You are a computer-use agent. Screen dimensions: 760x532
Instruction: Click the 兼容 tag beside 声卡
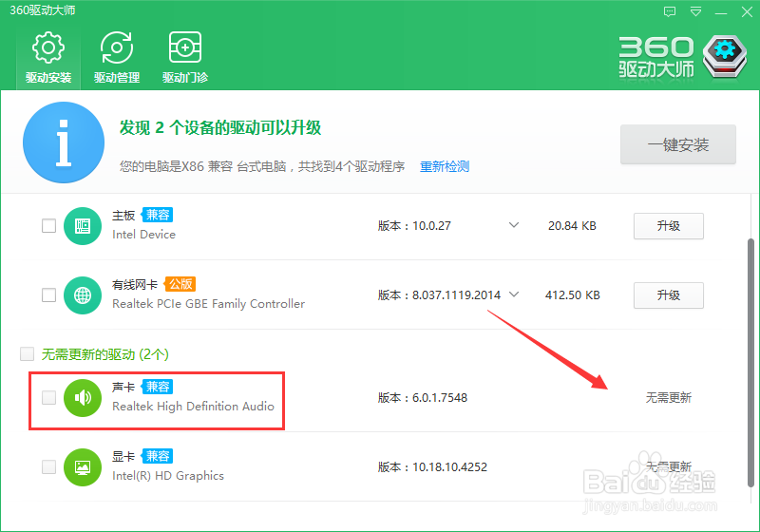click(x=158, y=387)
